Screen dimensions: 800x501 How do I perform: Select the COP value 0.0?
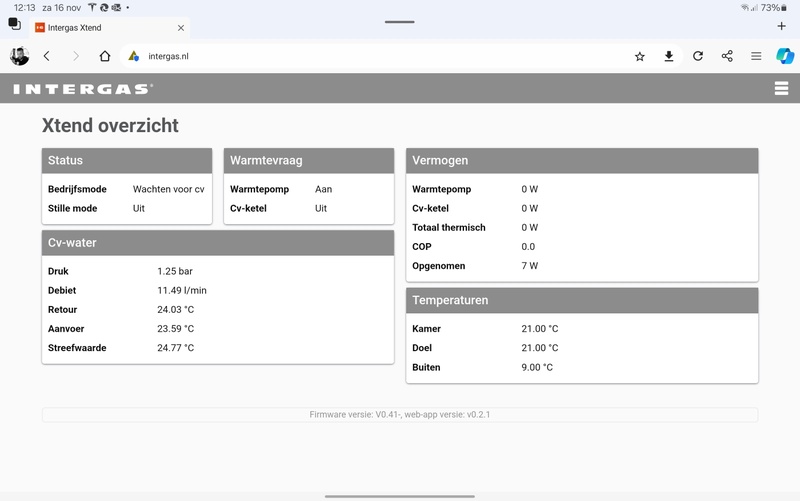point(528,247)
